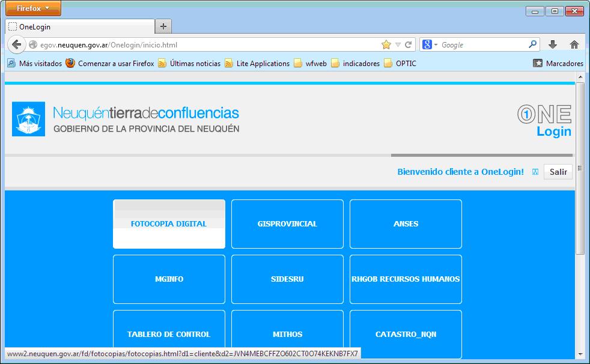
Task: Click the page vertical scrollbar down arrow
Action: (580, 354)
